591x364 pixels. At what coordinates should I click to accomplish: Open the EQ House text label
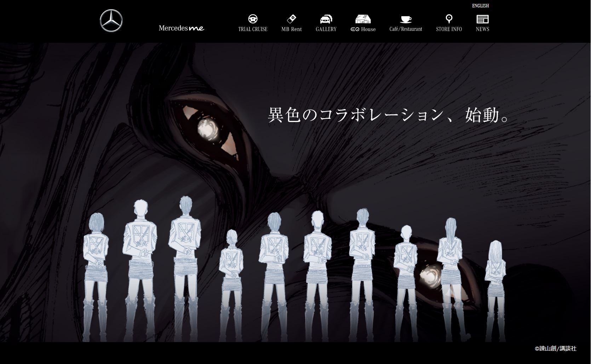[363, 29]
